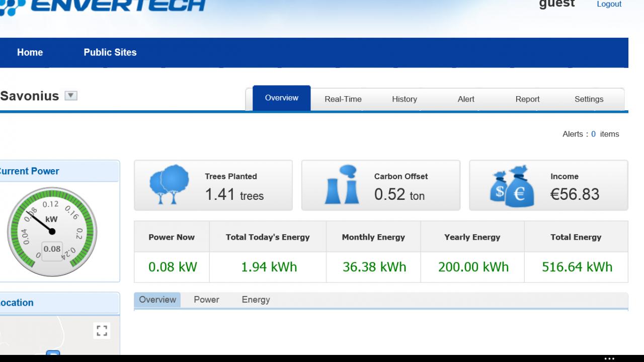
Task: Click the Yearly Energy column header
Action: [472, 237]
